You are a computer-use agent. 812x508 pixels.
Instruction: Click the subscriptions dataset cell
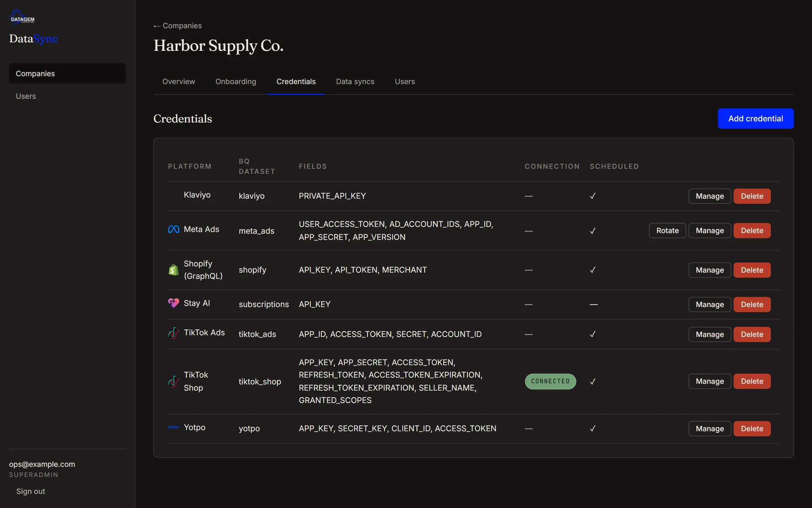263,304
